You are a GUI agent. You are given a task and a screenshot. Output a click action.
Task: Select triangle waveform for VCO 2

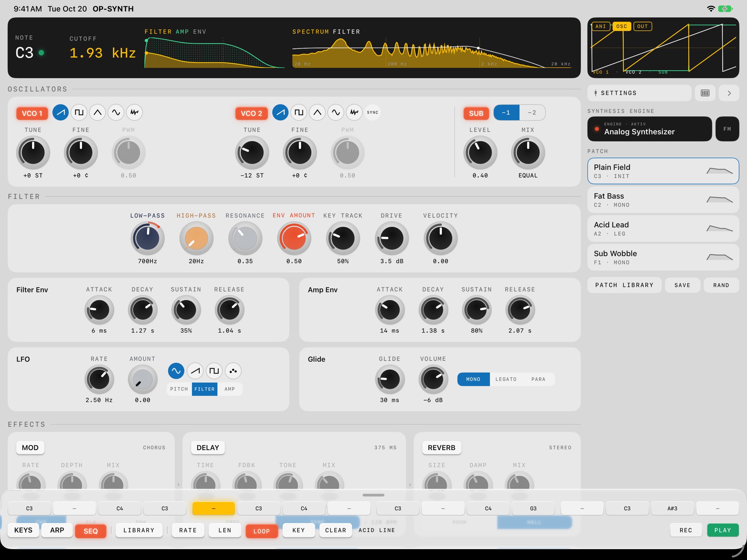point(317,112)
